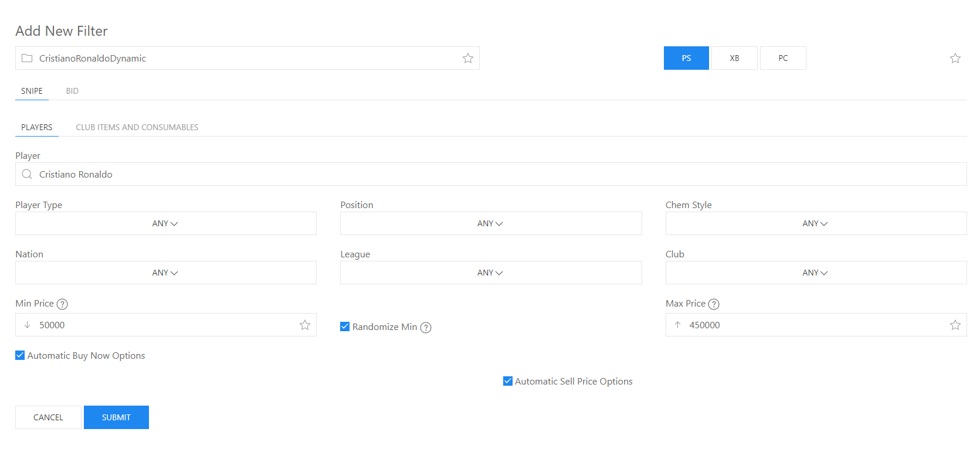Click the down arrow icon in Min Price field
This screenshot has height=449, width=980.
coord(27,325)
